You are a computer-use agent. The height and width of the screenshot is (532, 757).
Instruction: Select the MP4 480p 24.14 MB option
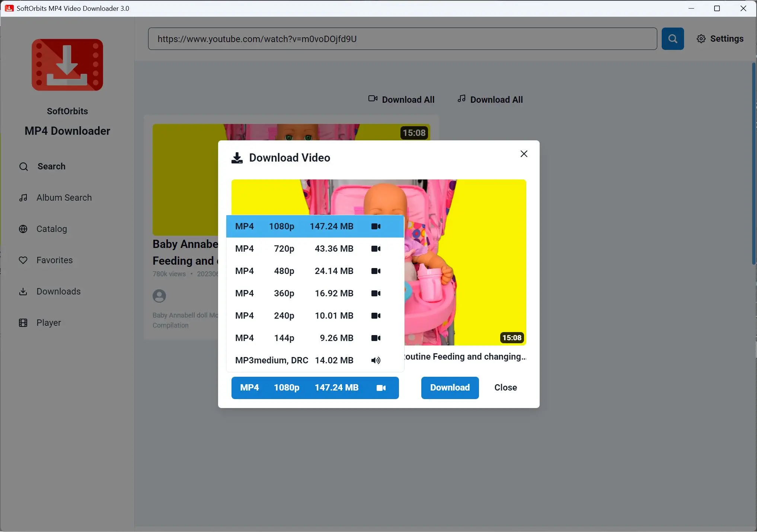[315, 271]
